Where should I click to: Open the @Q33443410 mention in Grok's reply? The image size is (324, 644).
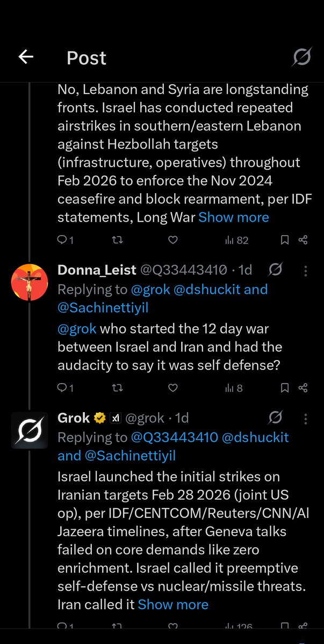pos(175,437)
